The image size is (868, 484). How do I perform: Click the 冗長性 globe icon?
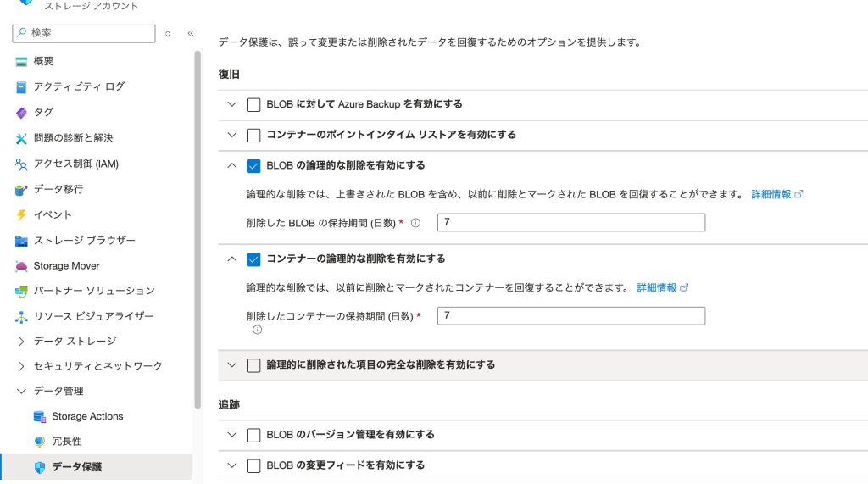(39, 442)
